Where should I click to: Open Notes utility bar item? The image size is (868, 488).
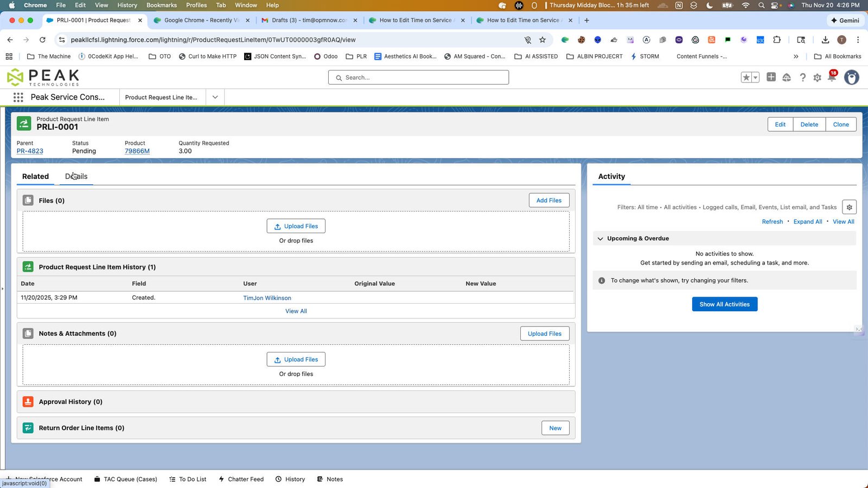point(330,479)
